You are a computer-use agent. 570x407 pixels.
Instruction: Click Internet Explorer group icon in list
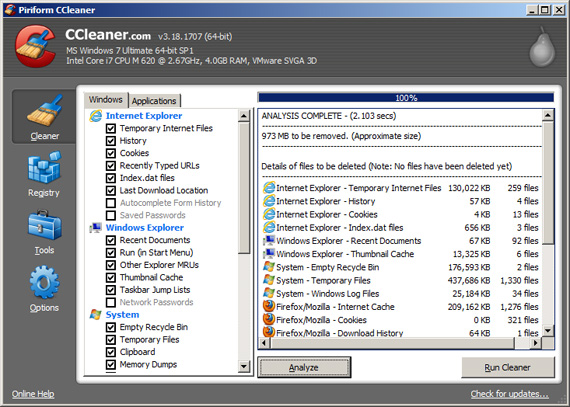tap(96, 116)
